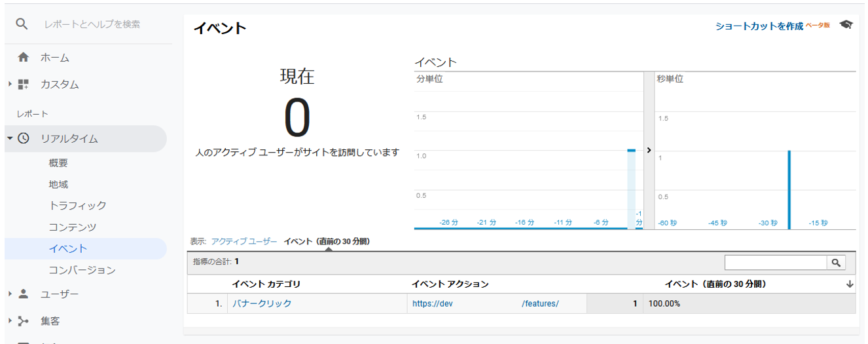
Task: Click the ユーザー person icon
Action: coord(24,294)
